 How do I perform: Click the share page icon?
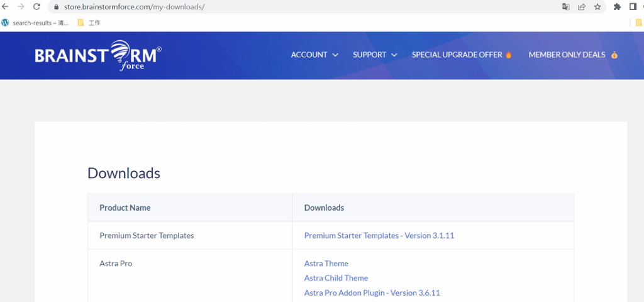(582, 7)
